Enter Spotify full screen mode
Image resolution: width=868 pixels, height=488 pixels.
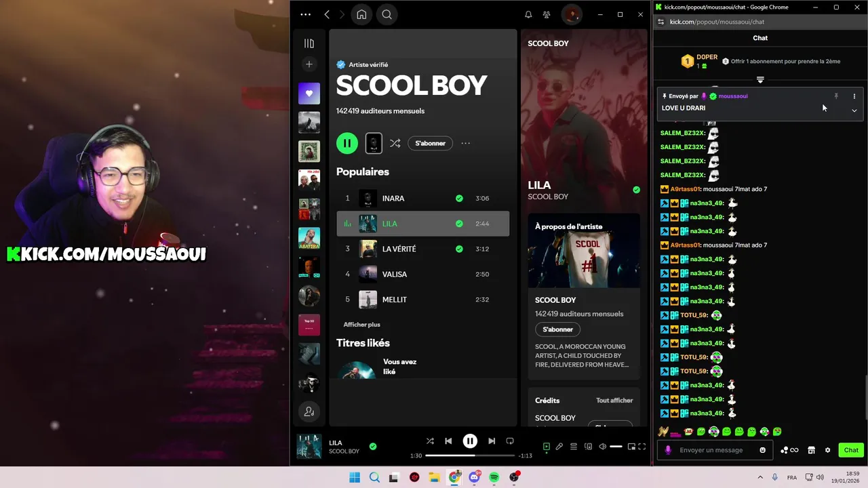pos(642,447)
